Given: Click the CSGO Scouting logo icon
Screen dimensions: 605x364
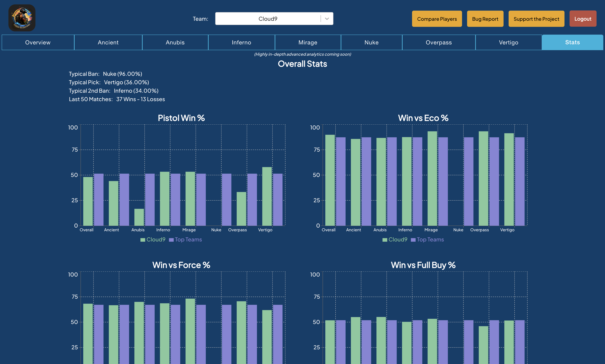Looking at the screenshot, I should pyautogui.click(x=22, y=18).
